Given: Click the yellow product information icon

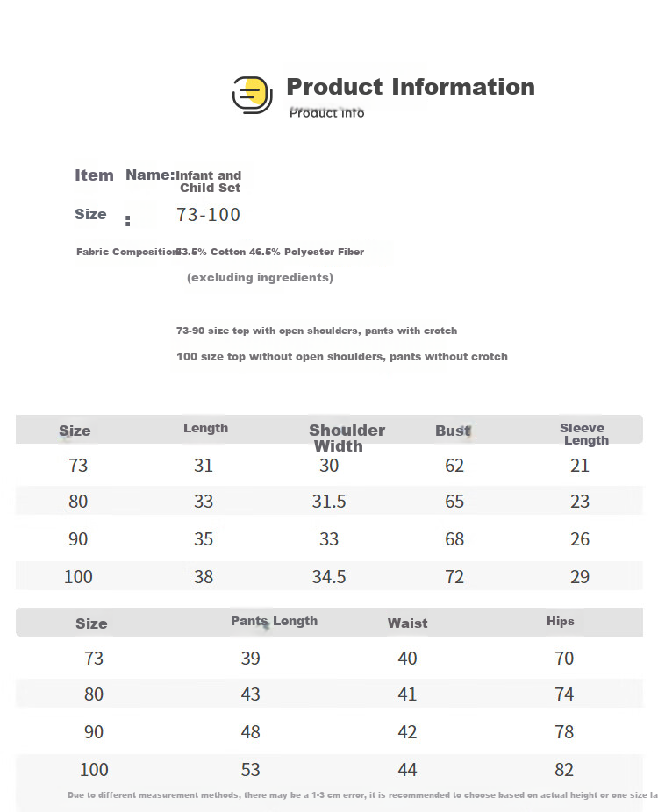Looking at the screenshot, I should [253, 96].
